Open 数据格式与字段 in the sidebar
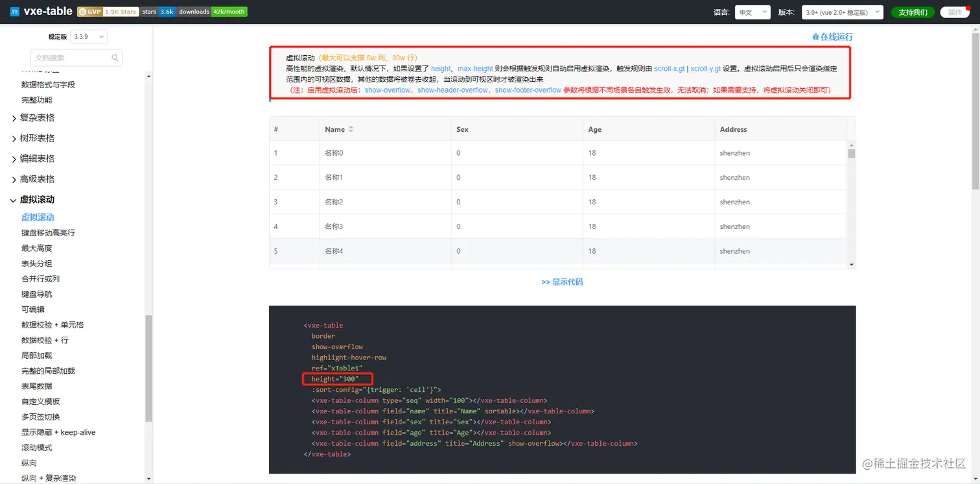The width and height of the screenshot is (980, 484). [x=48, y=84]
